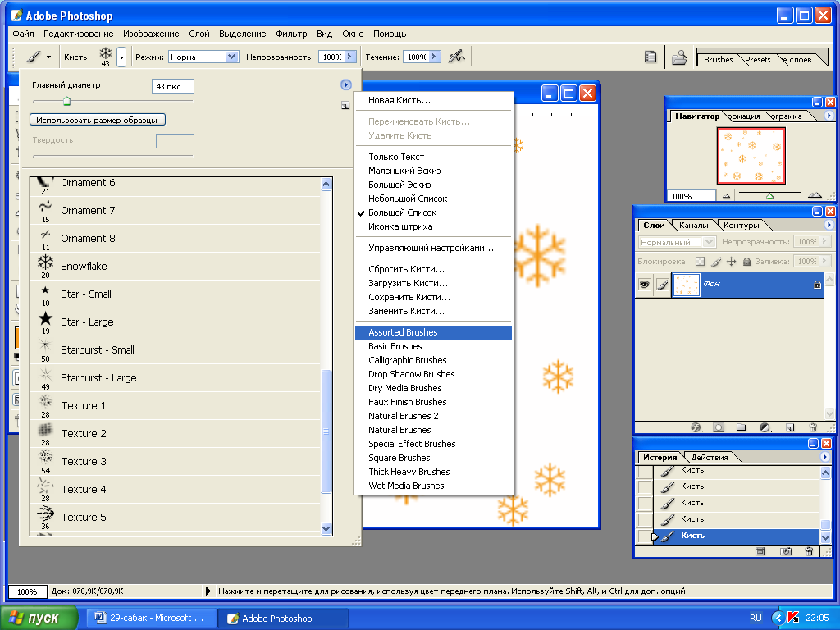Screen dimensions: 840x630
Task: Toggle lock all checkbox
Action: pos(746,262)
